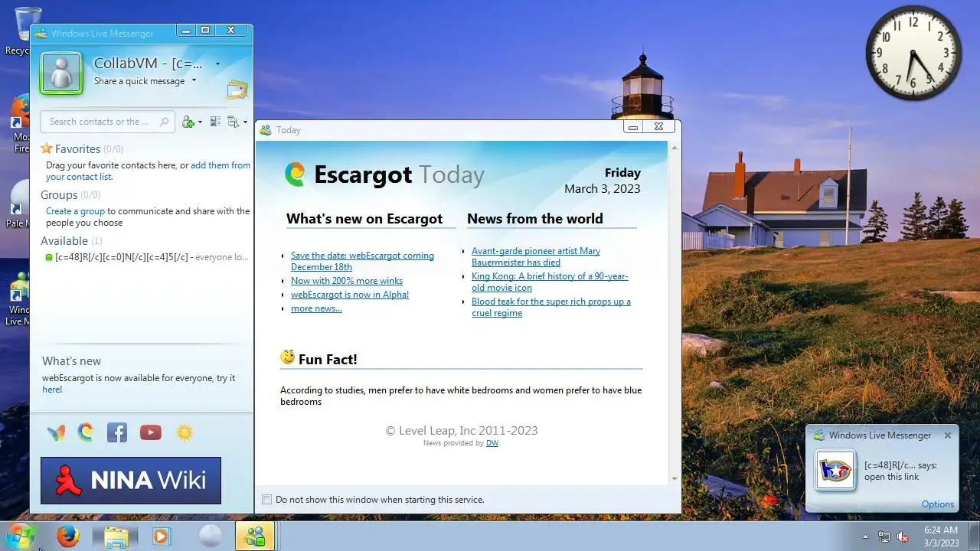Open Windows Media Player from the taskbar
This screenshot has width=980, height=551.
coord(161,536)
